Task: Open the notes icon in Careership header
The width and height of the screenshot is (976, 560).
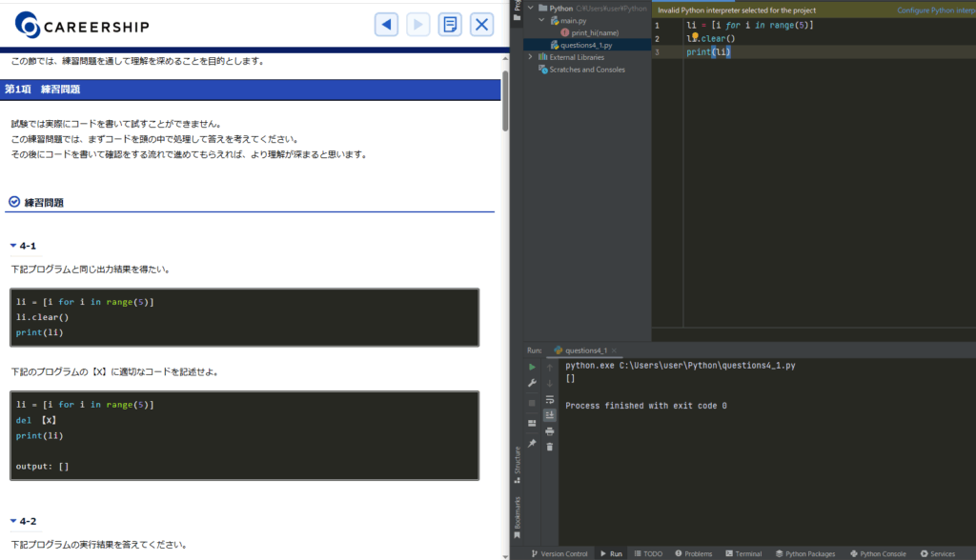Action: pyautogui.click(x=451, y=25)
